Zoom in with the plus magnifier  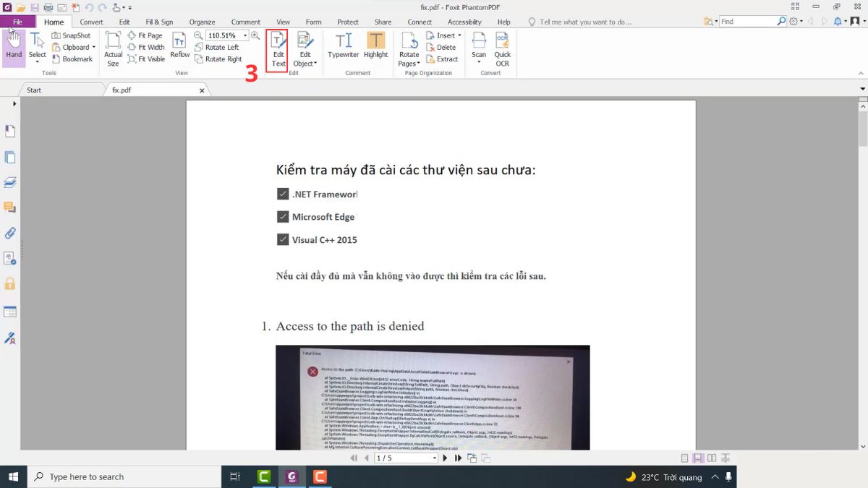pyautogui.click(x=255, y=35)
